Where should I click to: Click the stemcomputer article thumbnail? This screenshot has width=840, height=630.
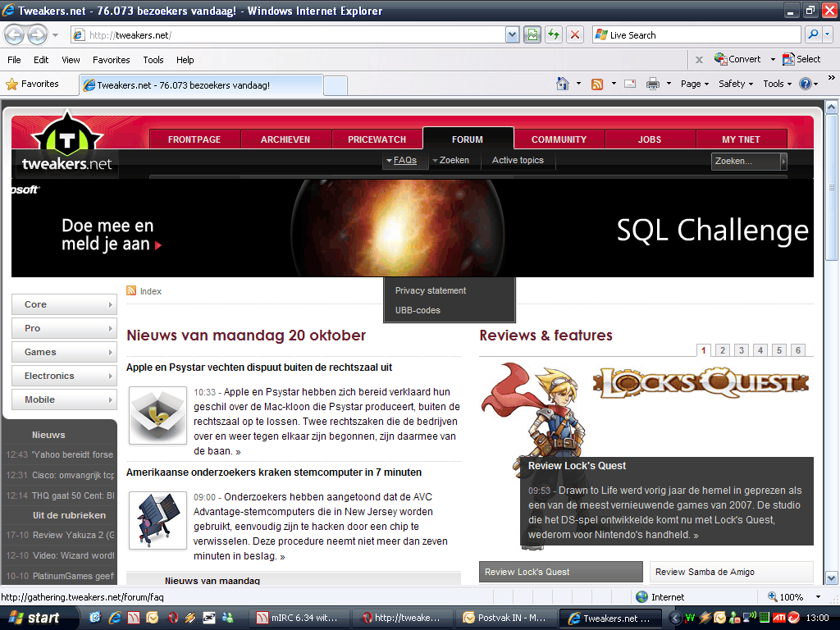click(x=158, y=521)
